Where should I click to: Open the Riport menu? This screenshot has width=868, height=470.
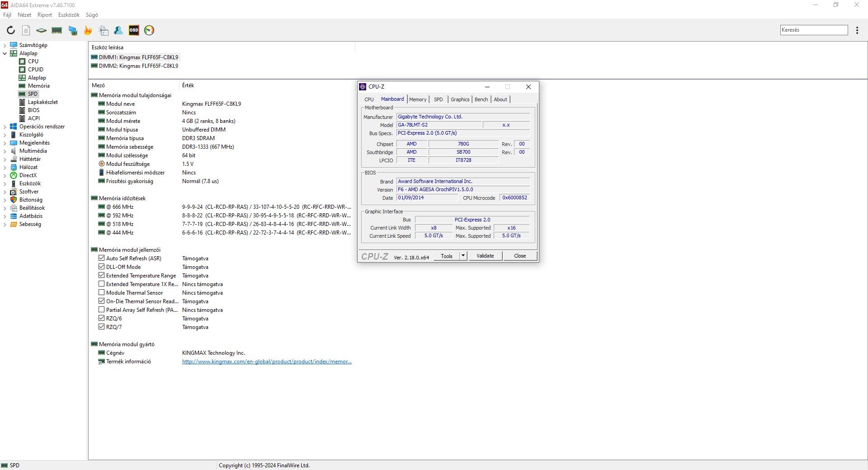coord(45,15)
